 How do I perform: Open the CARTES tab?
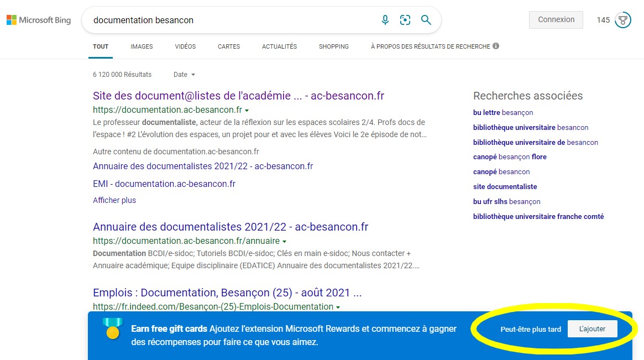[229, 46]
